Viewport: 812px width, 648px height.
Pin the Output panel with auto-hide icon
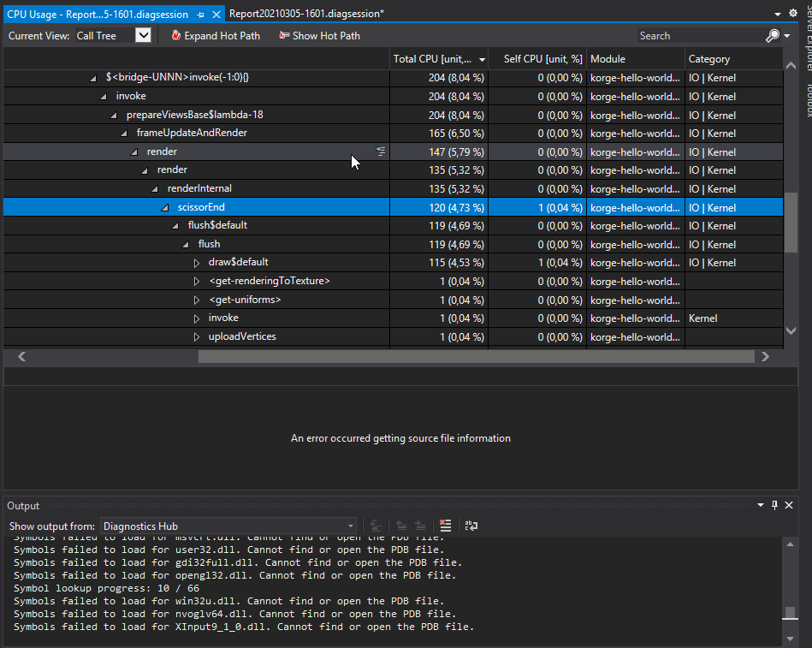click(774, 506)
